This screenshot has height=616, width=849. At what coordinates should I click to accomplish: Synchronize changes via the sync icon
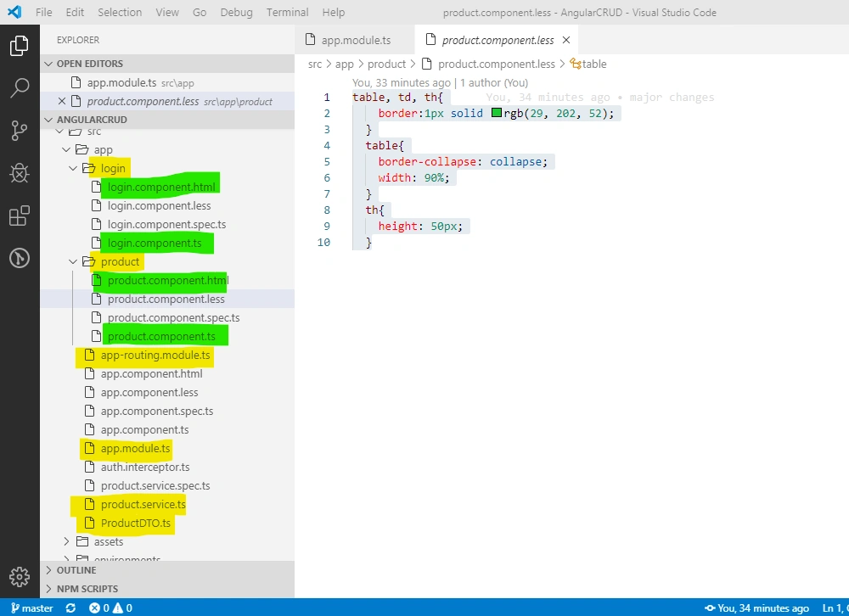click(x=71, y=608)
